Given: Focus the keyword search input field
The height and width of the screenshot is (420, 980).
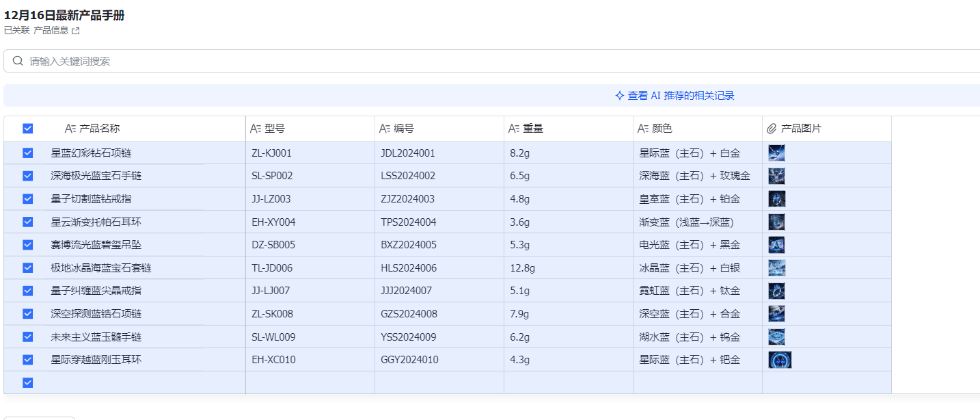Looking at the screenshot, I should click(478, 61).
